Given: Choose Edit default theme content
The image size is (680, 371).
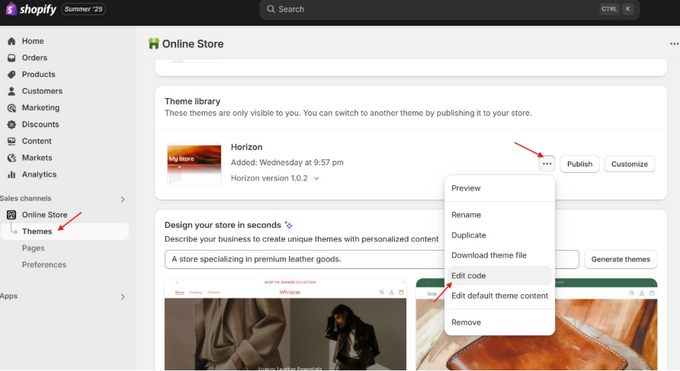Looking at the screenshot, I should click(500, 296).
